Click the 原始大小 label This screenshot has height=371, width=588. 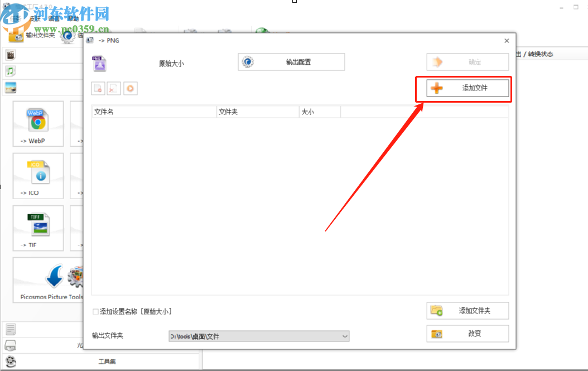[171, 64]
